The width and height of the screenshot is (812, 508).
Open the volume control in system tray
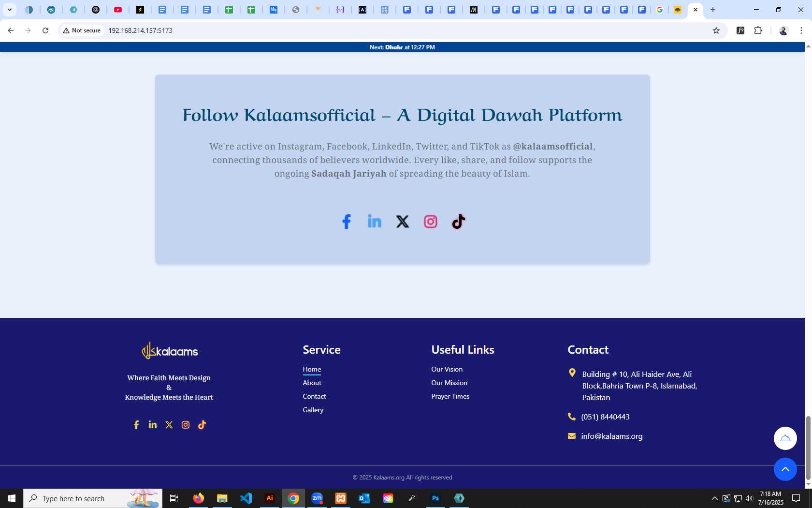click(x=749, y=498)
